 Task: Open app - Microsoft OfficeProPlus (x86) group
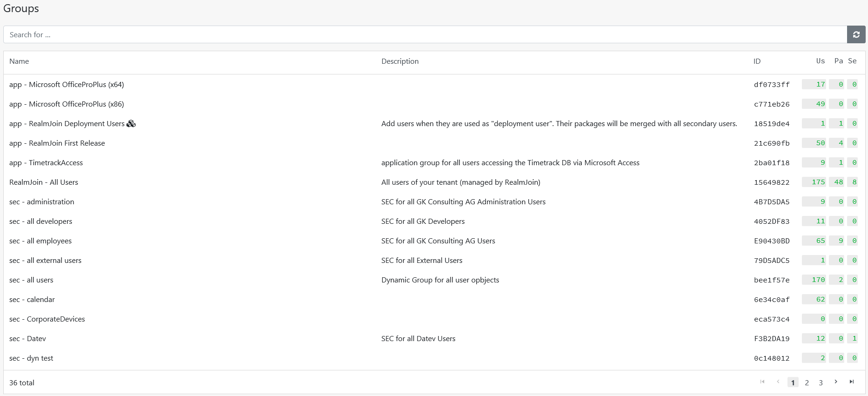[x=67, y=104]
